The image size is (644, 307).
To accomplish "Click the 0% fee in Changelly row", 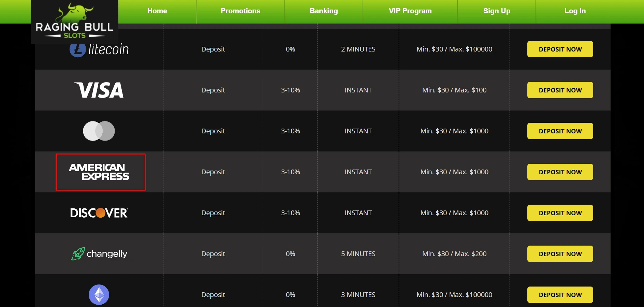I will [290, 254].
